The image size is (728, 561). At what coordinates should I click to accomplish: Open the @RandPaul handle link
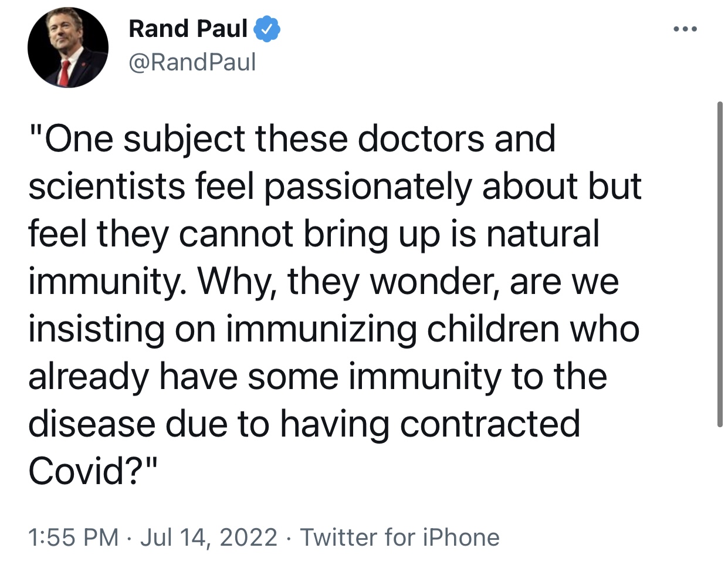click(192, 62)
